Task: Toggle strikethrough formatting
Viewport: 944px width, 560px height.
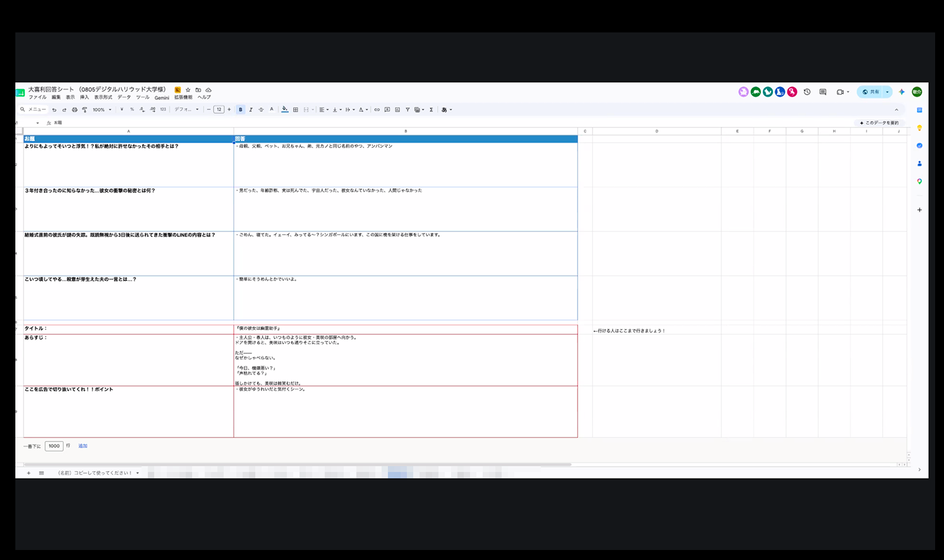Action: pos(261,110)
